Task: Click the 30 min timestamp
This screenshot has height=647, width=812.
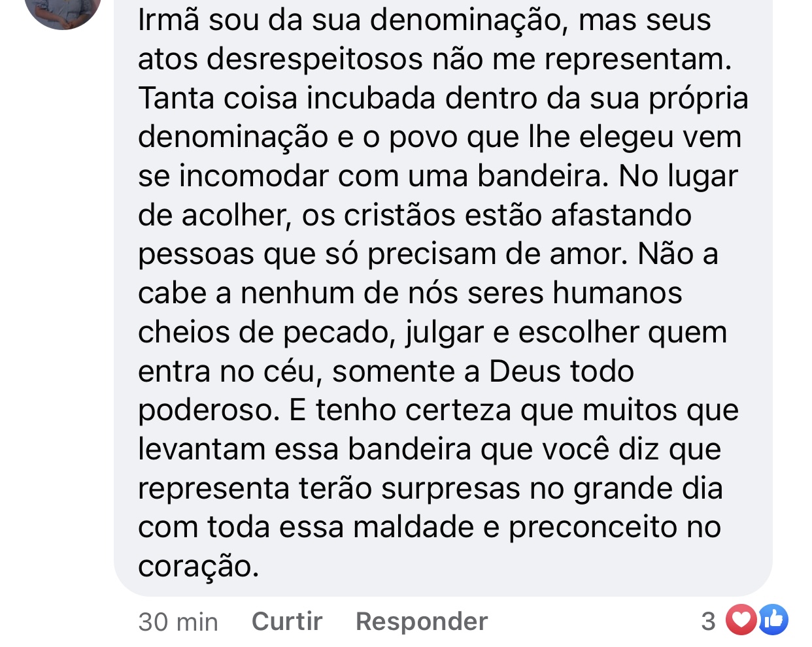Action: (178, 622)
